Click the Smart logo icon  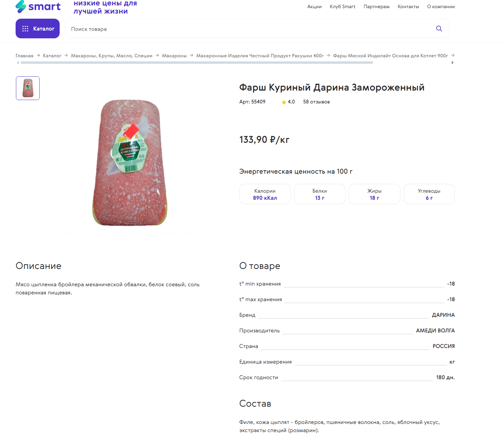[21, 6]
